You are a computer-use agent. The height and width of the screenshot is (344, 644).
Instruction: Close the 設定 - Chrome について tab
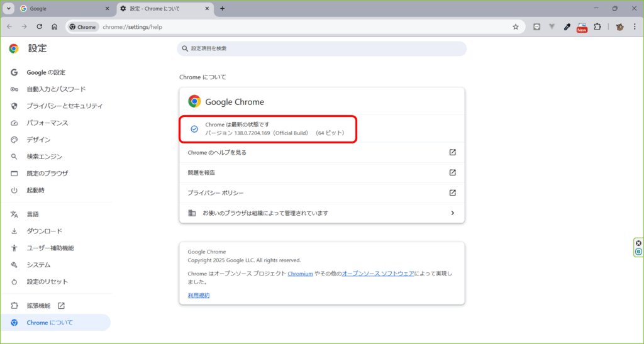point(207,8)
